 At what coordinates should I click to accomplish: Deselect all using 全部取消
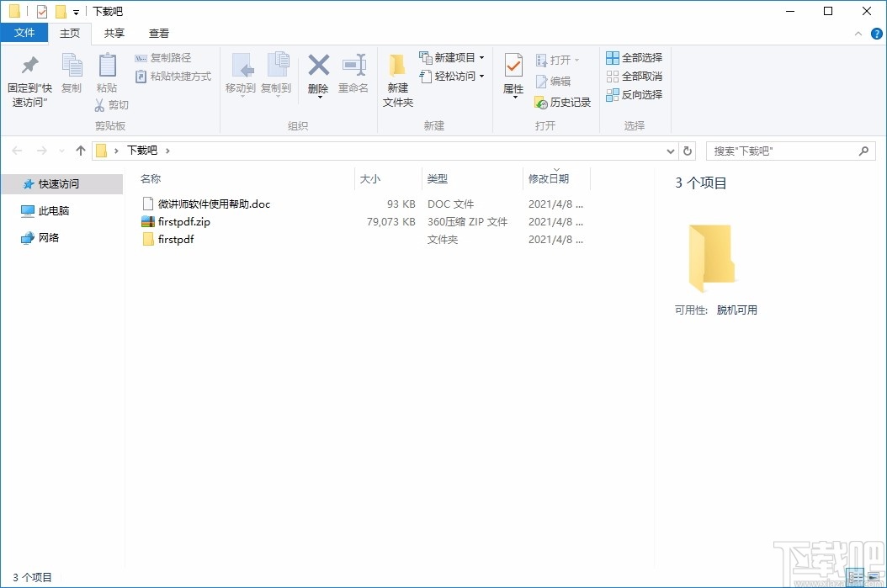[x=634, y=76]
